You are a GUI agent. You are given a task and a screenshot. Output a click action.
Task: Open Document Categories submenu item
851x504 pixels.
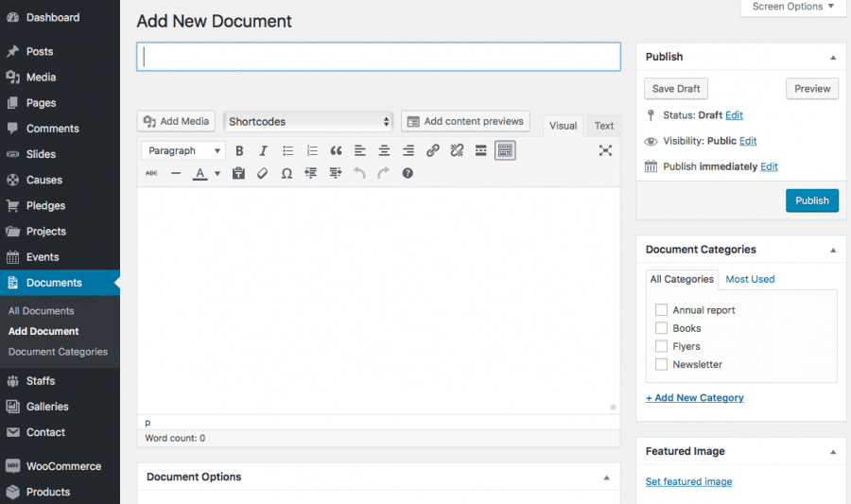tap(58, 352)
